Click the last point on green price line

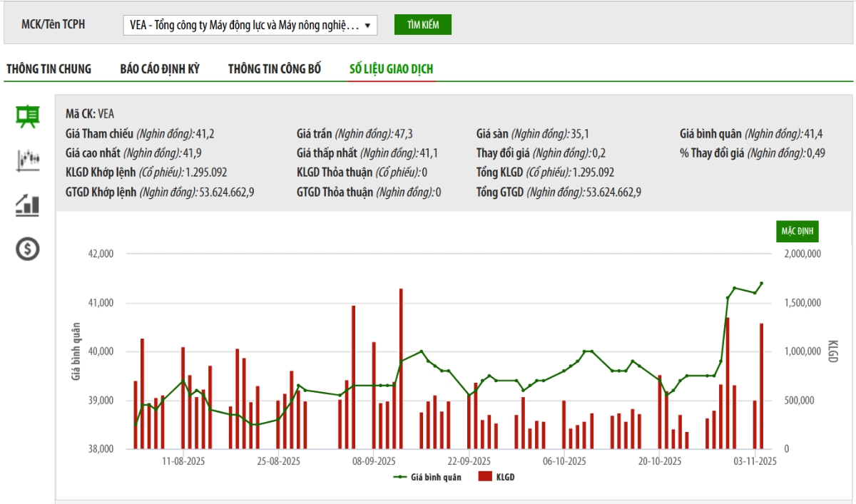pyautogui.click(x=762, y=283)
